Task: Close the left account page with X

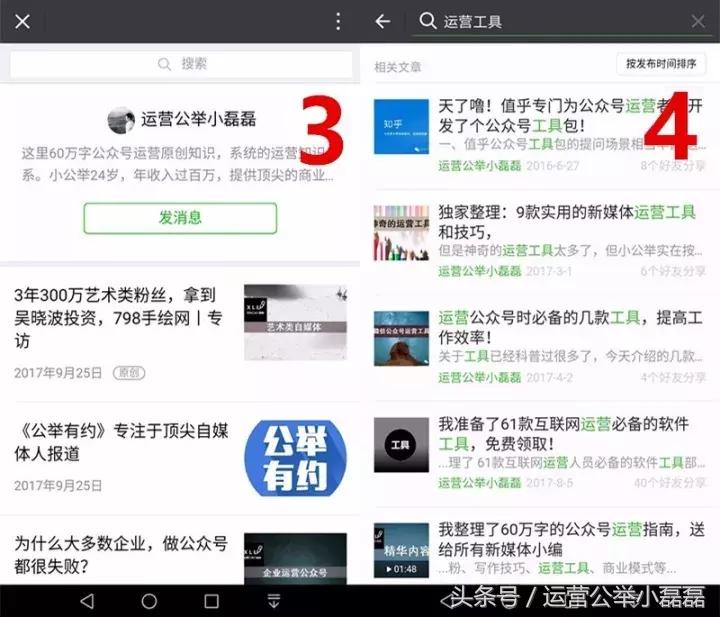Action: pos(22,22)
